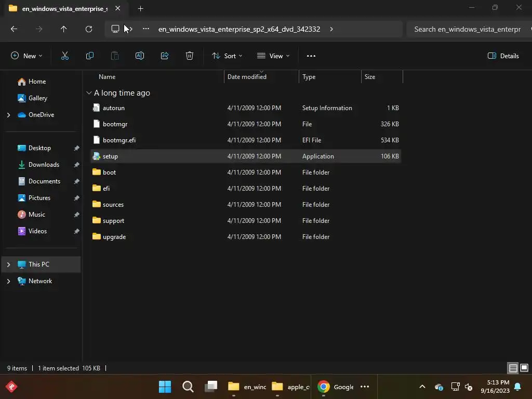
Task: Close the en_windows_vista_enterprise tab
Action: click(118, 8)
